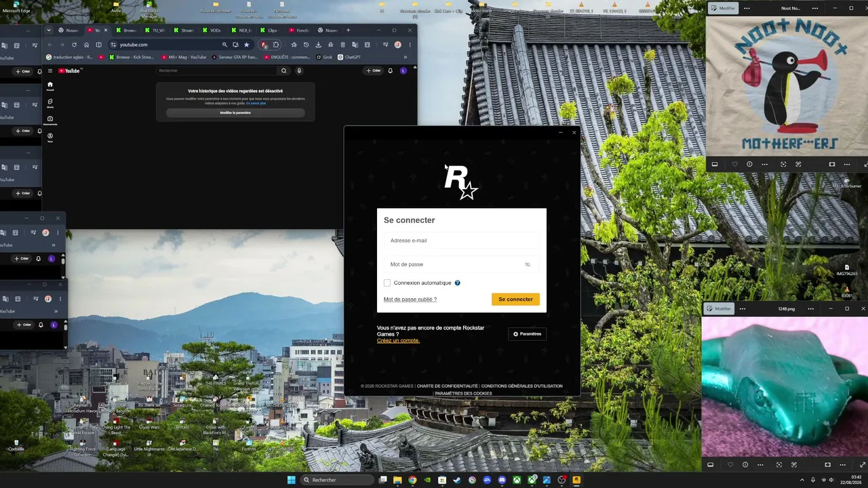Open YouTube Créer button in main browser

373,70
